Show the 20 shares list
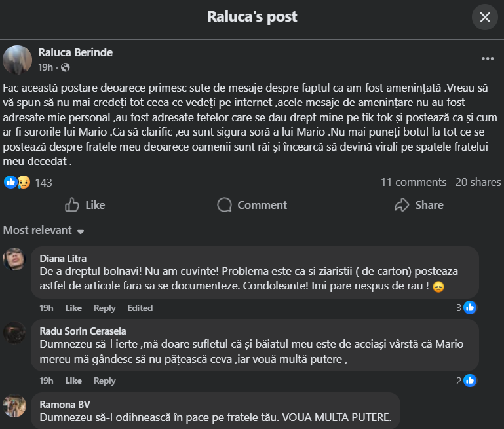 click(x=478, y=183)
